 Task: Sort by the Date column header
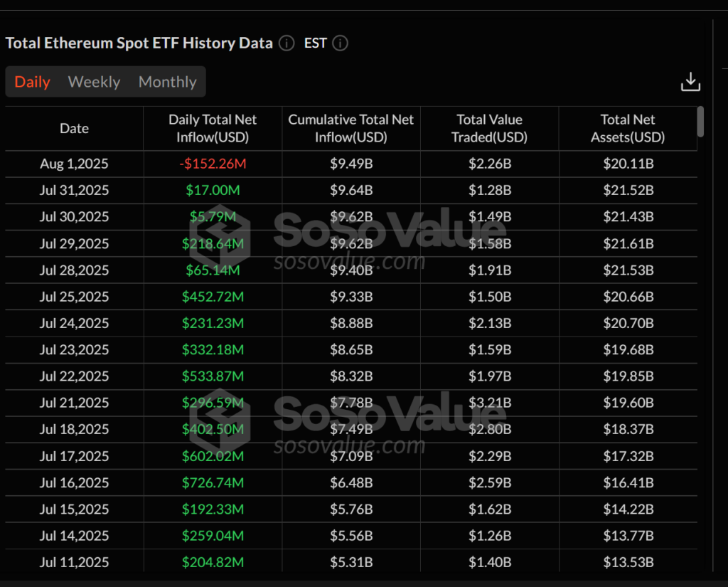[74, 128]
